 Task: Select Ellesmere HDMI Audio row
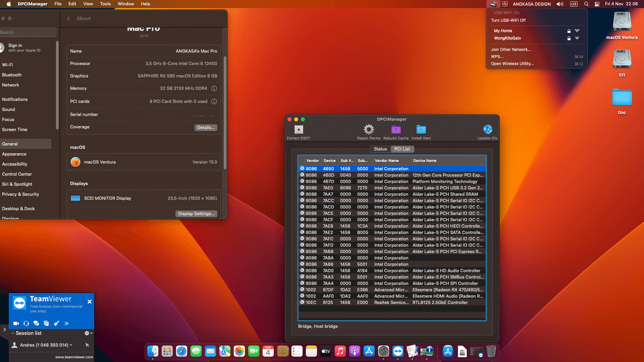click(392, 296)
